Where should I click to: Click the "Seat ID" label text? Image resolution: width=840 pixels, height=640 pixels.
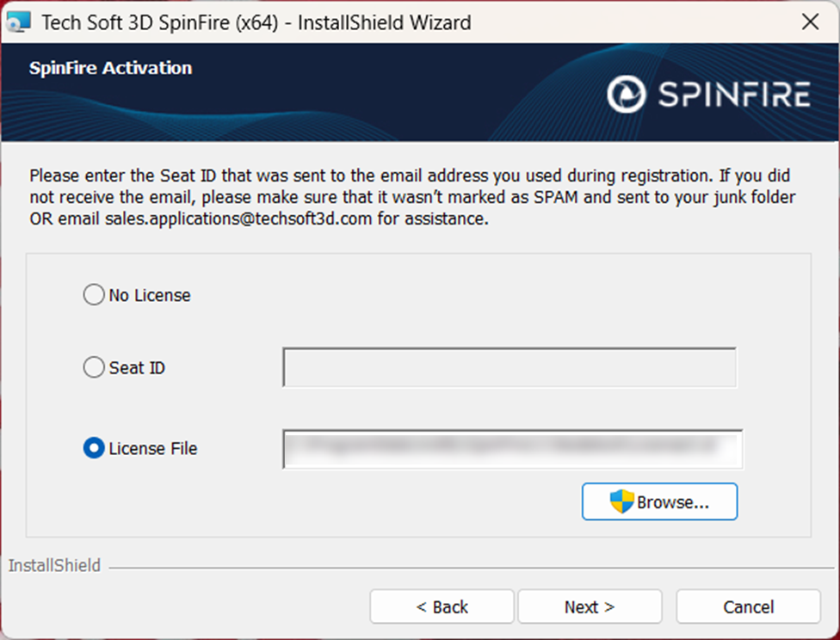point(137,368)
